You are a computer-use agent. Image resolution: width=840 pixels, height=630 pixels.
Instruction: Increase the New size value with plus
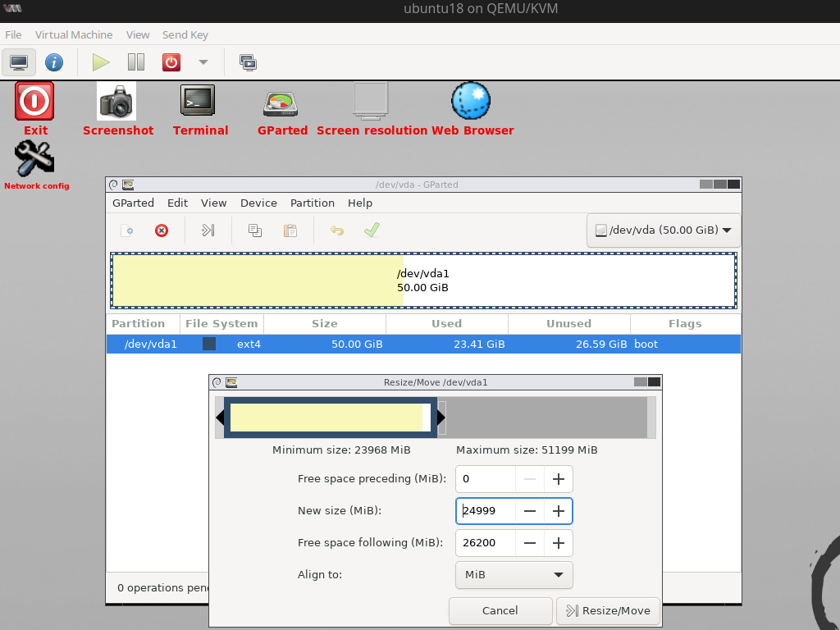click(558, 511)
